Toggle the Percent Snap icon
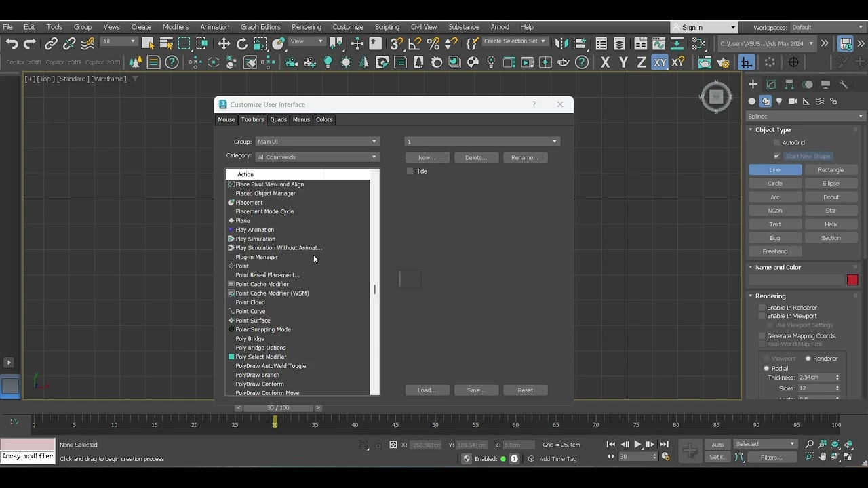 point(433,43)
